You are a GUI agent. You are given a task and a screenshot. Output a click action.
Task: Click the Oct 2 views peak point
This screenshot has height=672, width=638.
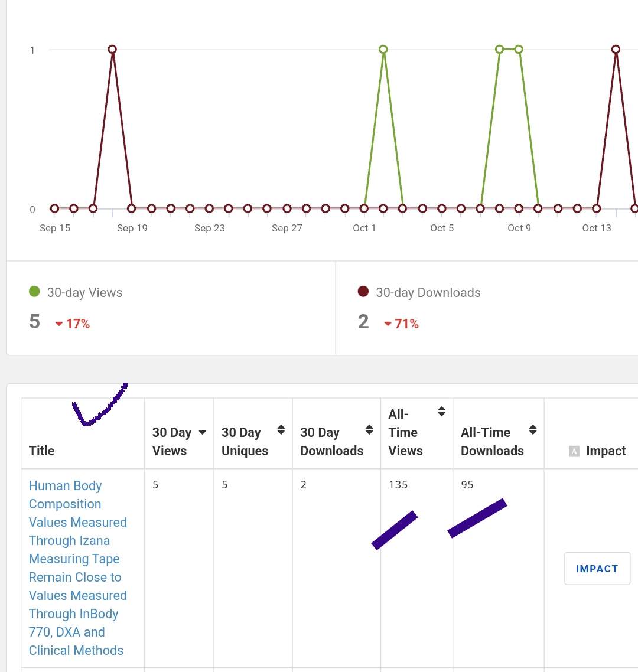(383, 50)
